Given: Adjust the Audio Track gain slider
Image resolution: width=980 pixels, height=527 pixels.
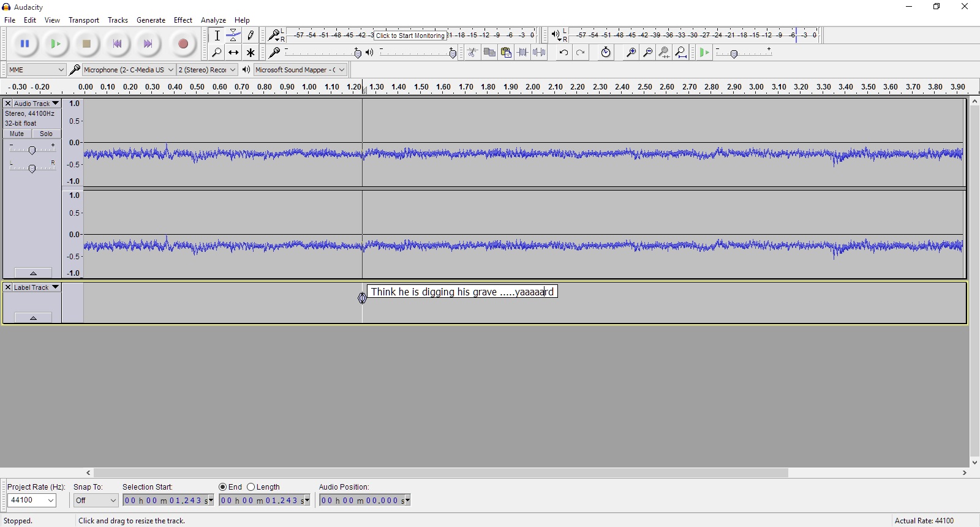Looking at the screenshot, I should pyautogui.click(x=32, y=150).
